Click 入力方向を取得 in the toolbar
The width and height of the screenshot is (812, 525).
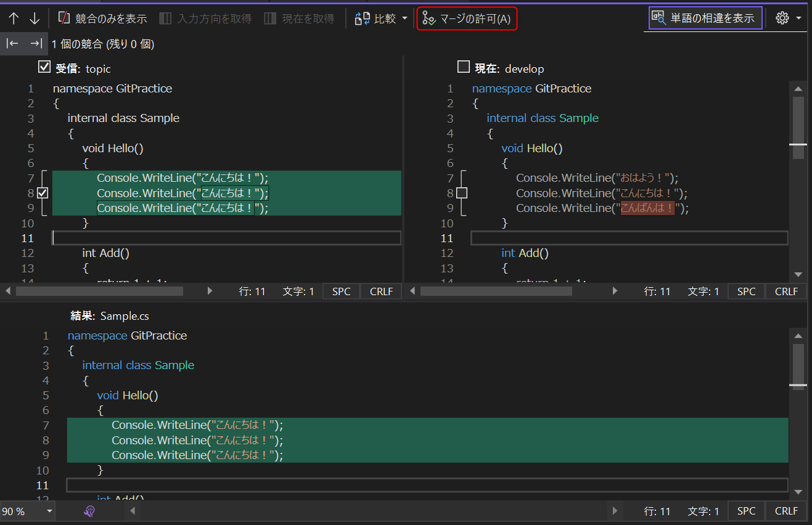click(205, 18)
